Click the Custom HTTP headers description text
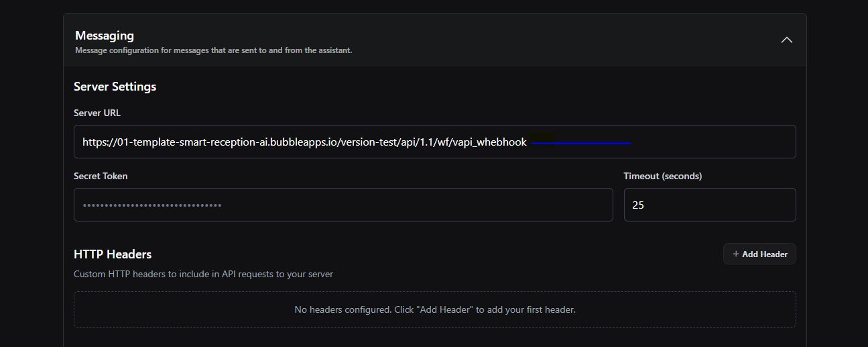 203,274
